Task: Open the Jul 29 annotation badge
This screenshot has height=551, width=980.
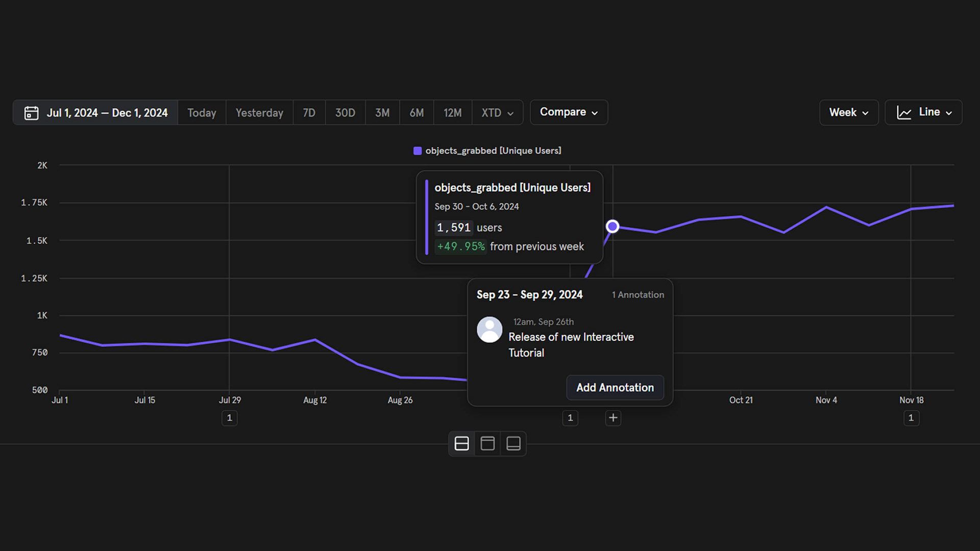Action: pyautogui.click(x=229, y=418)
